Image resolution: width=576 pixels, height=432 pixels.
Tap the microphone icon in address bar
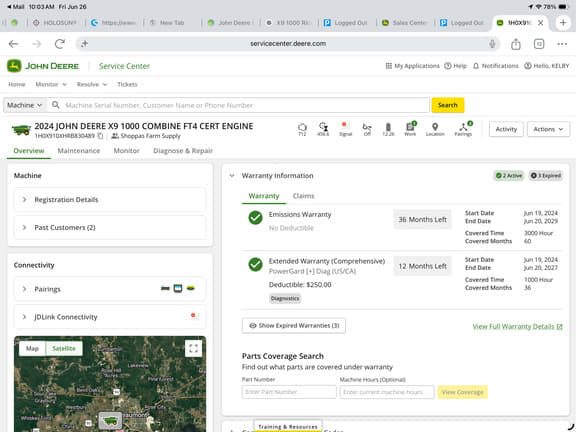492,44
